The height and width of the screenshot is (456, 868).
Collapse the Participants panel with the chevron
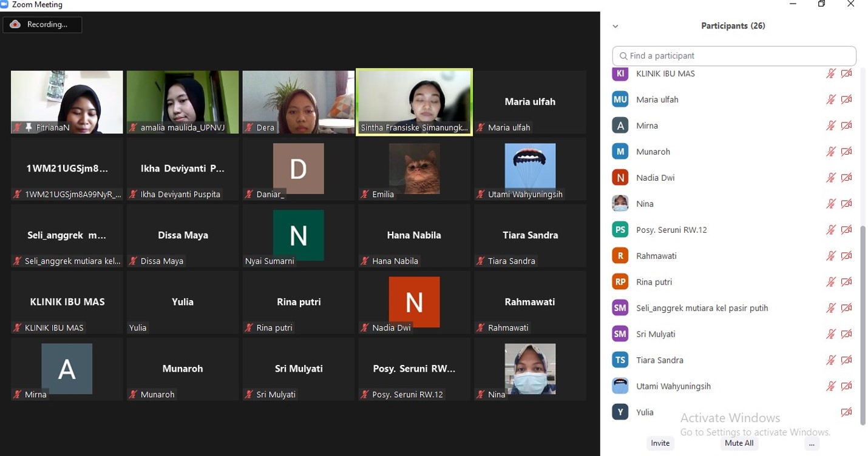pyautogui.click(x=615, y=26)
